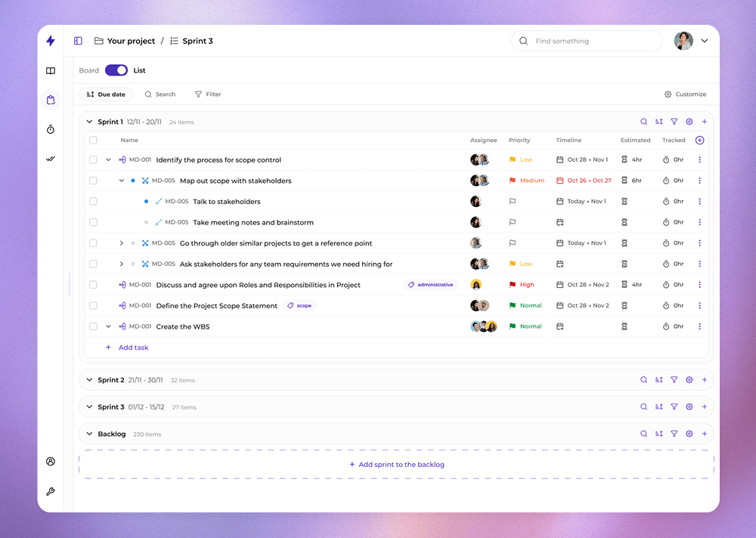This screenshot has height=538, width=756.
Task: Toggle the Board/List view switch
Action: click(116, 70)
